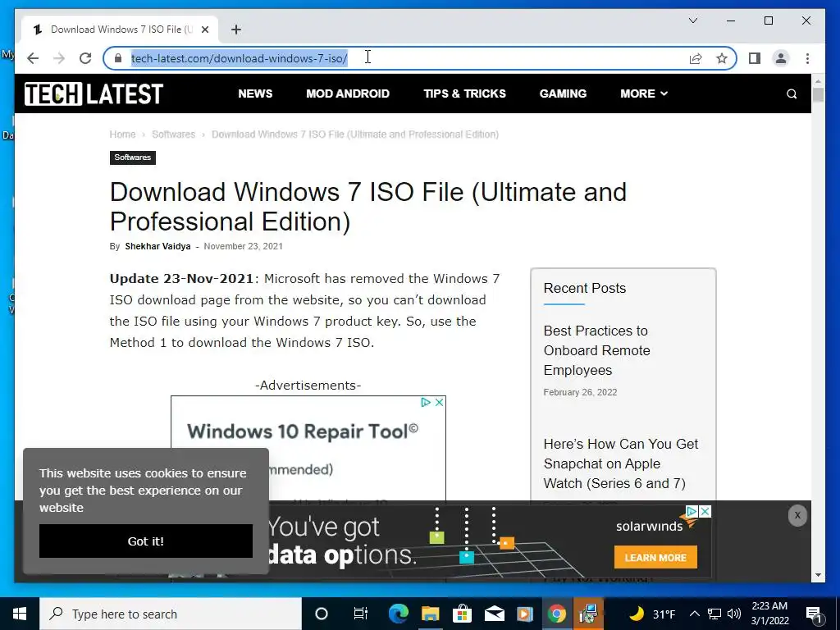Viewport: 840px width, 630px height.
Task: Open the Mail app from the taskbar
Action: click(x=494, y=614)
